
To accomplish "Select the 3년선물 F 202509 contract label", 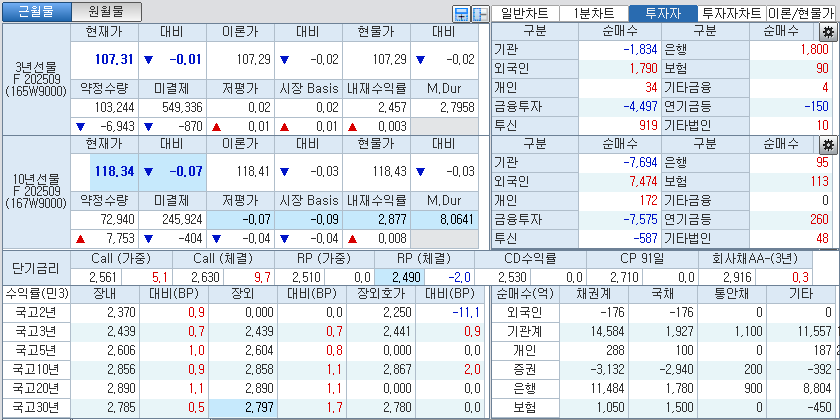I will 36,80.
